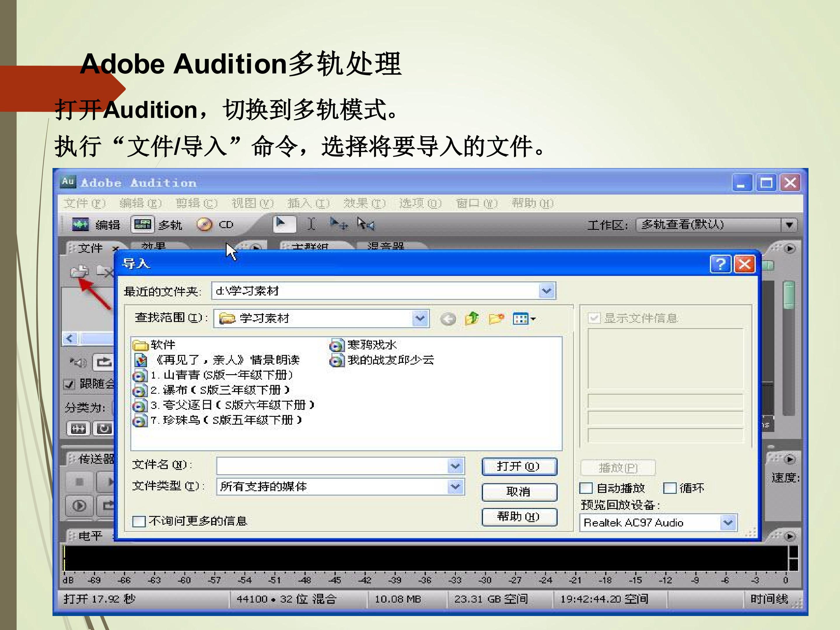Check 不询问更多的信息 checkbox

coord(139,521)
